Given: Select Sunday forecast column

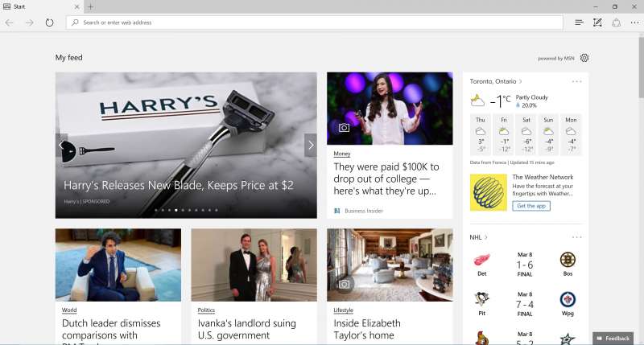Looking at the screenshot, I should tap(548, 134).
